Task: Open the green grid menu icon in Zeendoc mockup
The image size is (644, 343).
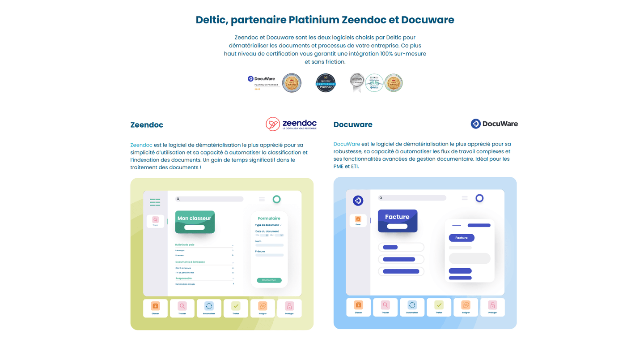Action: pyautogui.click(x=155, y=202)
